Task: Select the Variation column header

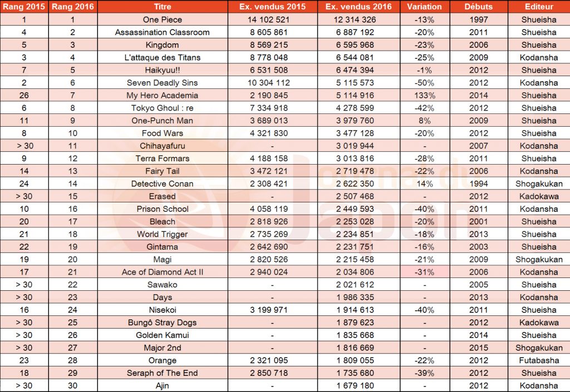Action: point(424,7)
